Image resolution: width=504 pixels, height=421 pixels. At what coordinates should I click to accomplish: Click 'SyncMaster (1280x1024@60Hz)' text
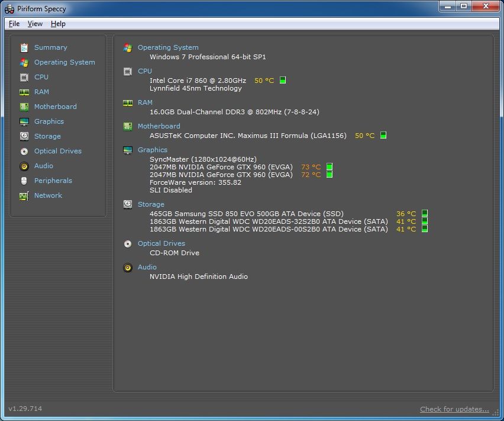[203, 159]
